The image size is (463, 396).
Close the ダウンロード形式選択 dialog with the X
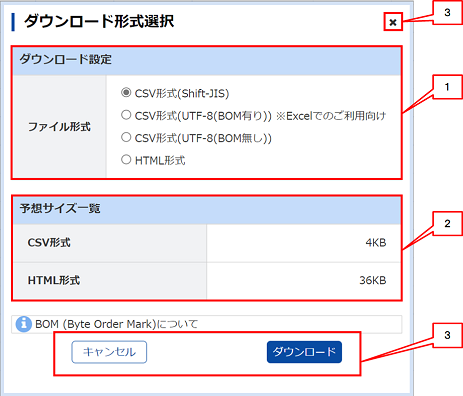coord(393,22)
